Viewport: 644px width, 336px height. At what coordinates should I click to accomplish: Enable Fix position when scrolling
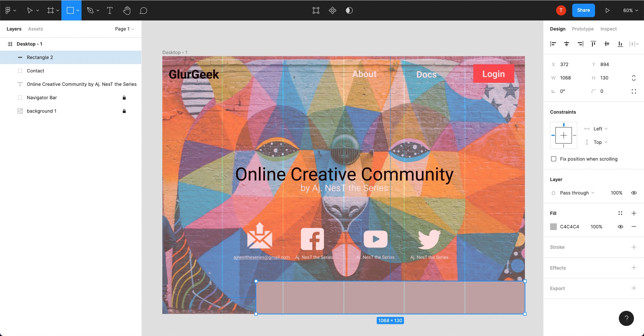coord(553,159)
